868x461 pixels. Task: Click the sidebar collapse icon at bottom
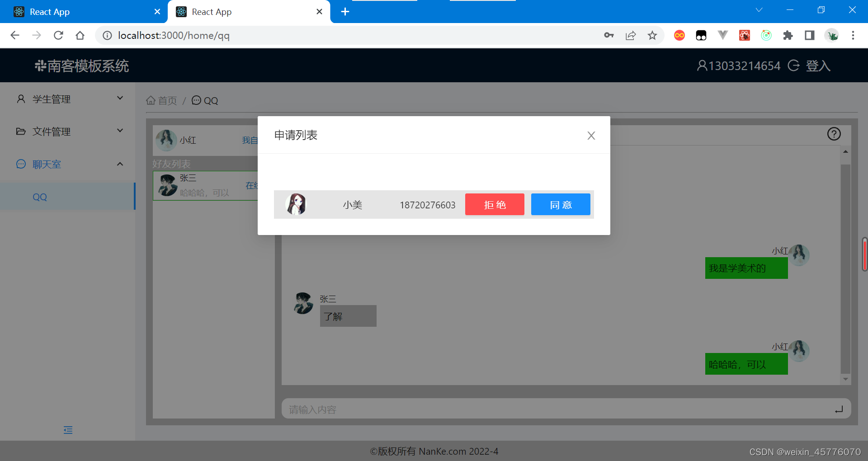(x=68, y=430)
